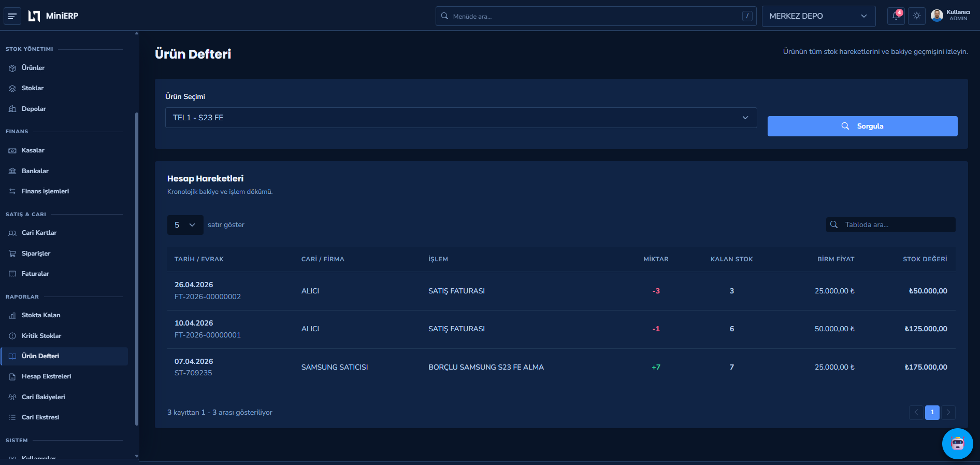This screenshot has width=980, height=465.
Task: Open Ürün Defteri menu item
Action: pos(64,356)
